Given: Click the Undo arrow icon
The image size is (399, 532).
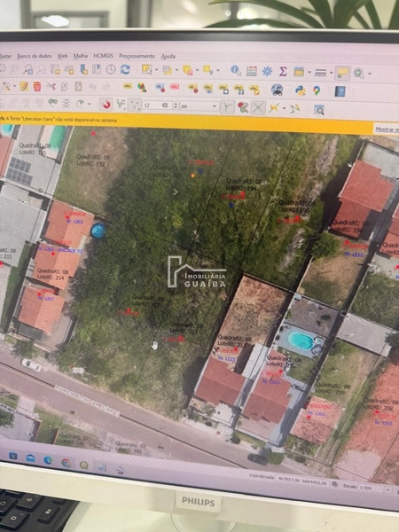Looking at the screenshot, I should (x=92, y=87).
